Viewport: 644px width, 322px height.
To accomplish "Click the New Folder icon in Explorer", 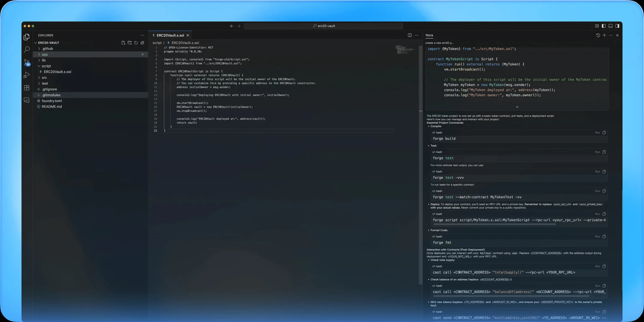I will point(129,43).
